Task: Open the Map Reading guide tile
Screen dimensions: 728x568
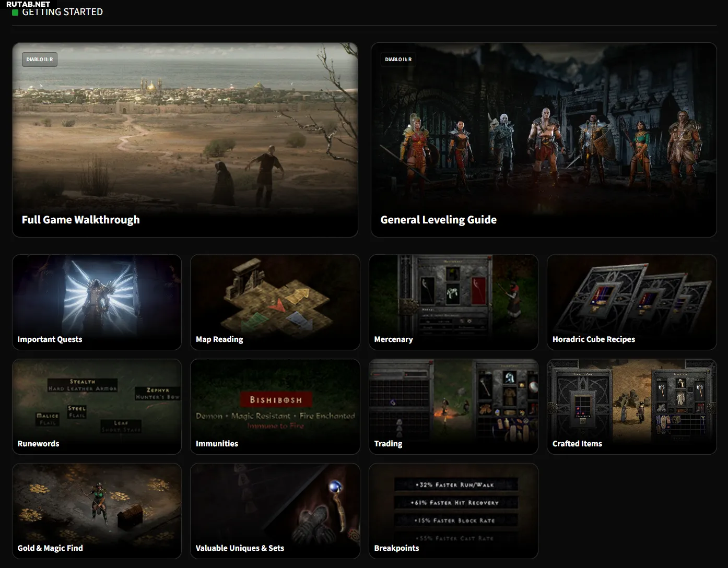Action: coord(275,301)
